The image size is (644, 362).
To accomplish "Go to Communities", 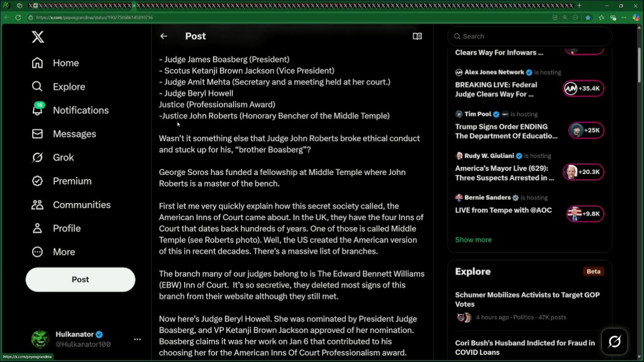I will click(x=71, y=205).
